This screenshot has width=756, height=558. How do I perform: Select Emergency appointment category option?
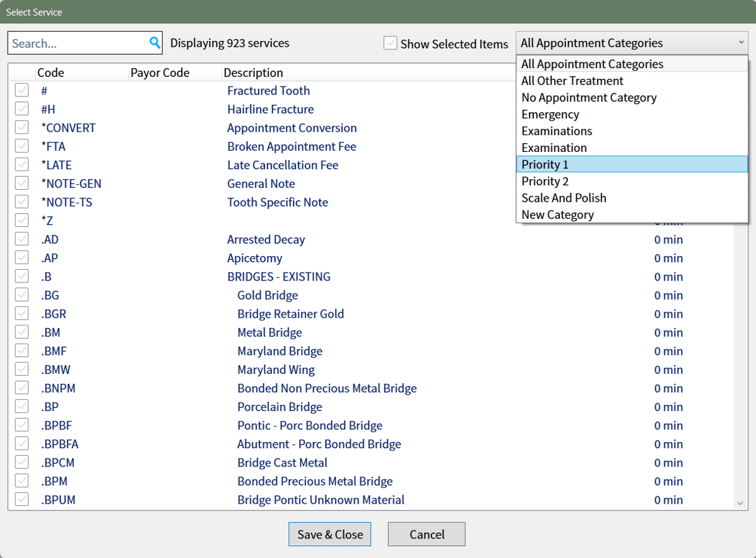pos(550,114)
